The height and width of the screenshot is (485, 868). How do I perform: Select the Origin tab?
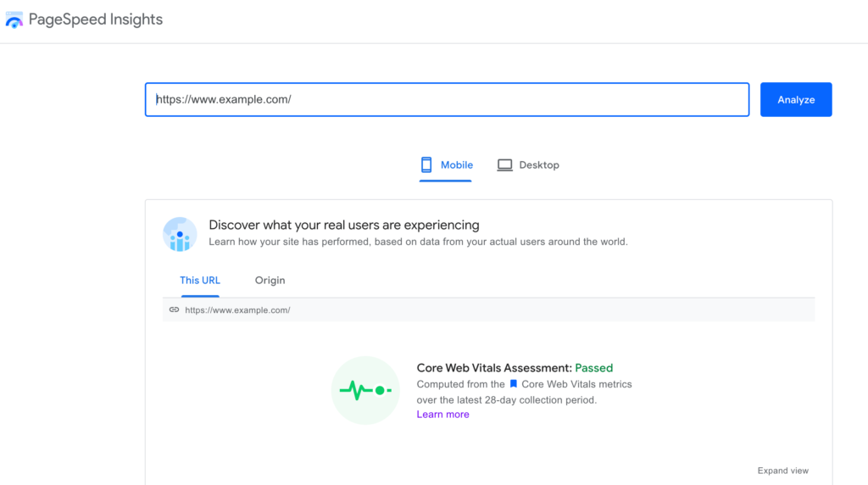270,280
